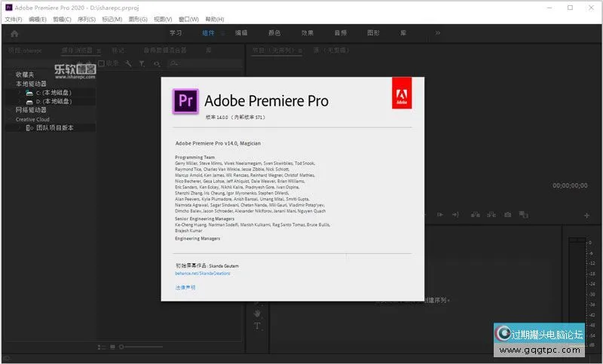603x364 pixels.
Task: Click the Team Project Versions icon
Action: click(x=29, y=127)
